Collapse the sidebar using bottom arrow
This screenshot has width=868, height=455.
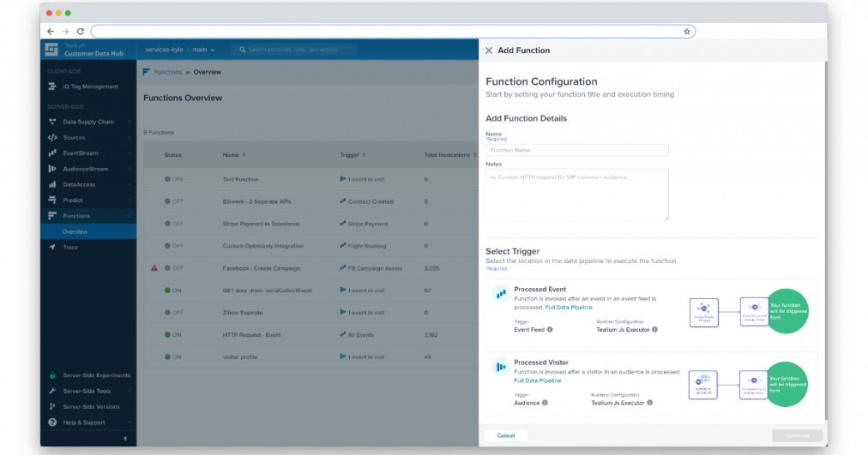tap(125, 439)
